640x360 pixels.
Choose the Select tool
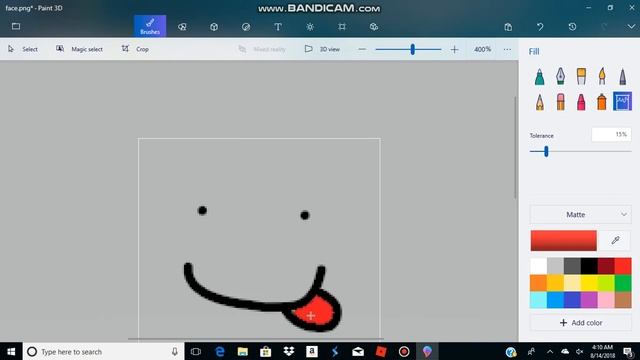(23, 49)
